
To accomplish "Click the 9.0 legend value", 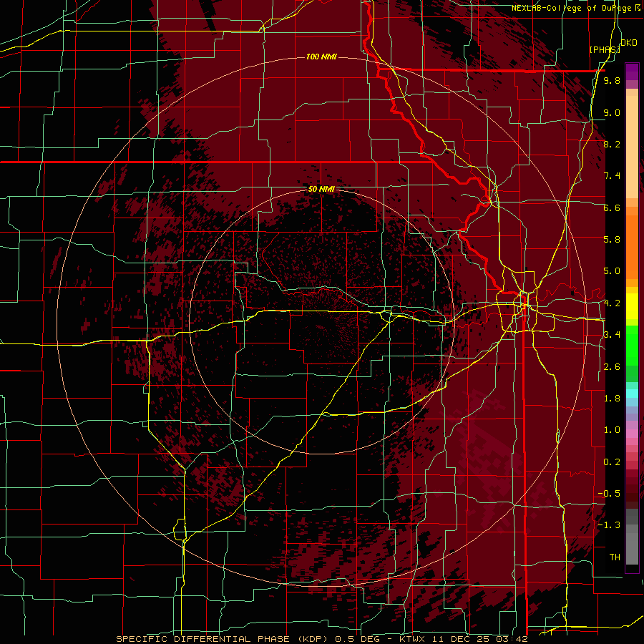I will (x=612, y=113).
